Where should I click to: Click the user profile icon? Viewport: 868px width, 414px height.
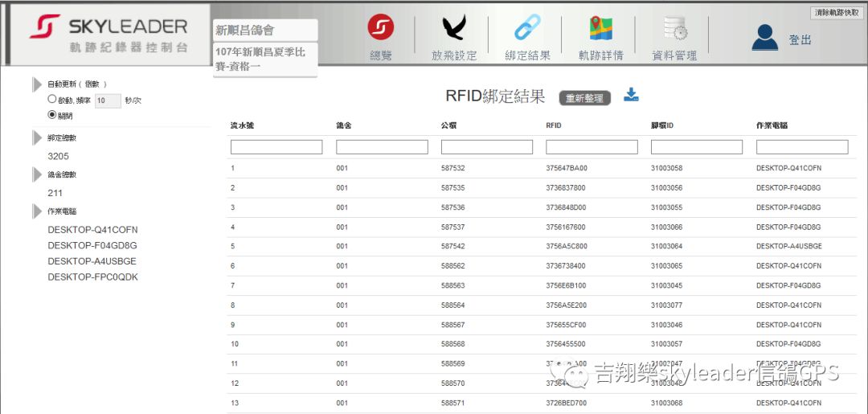click(x=764, y=38)
